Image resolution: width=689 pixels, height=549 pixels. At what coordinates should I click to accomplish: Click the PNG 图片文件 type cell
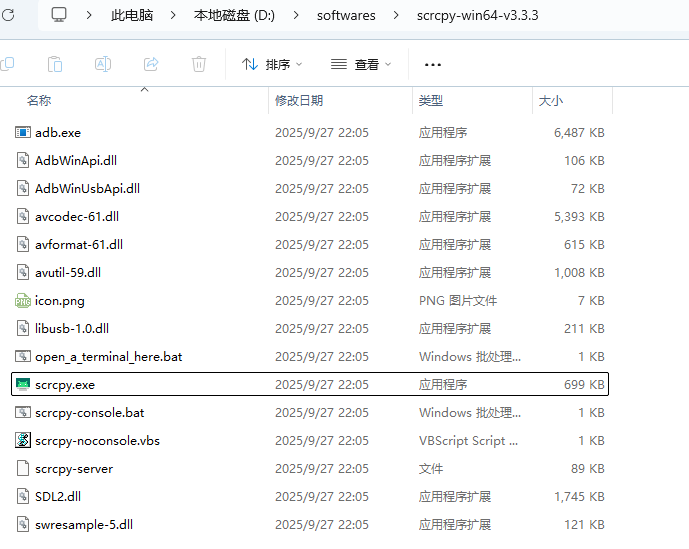point(458,301)
